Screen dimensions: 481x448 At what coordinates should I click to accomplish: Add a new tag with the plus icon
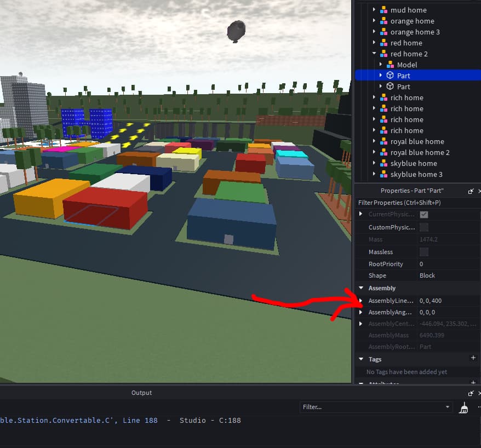point(473,358)
